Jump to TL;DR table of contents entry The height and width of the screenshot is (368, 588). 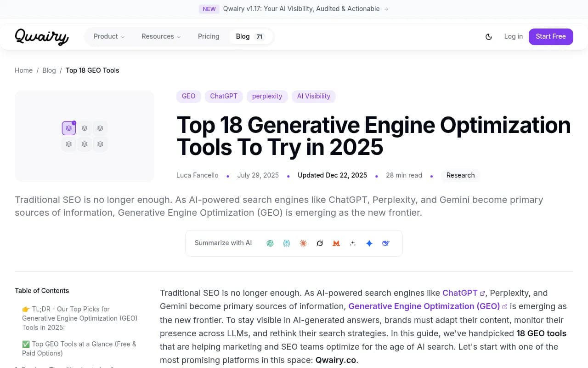coord(80,318)
